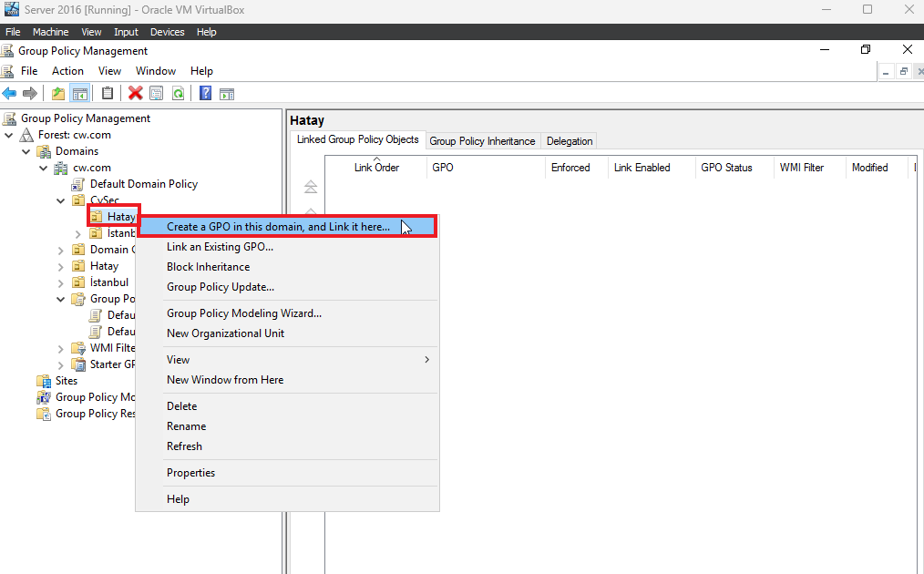924x574 pixels.
Task: Click the Forward arrow toolbar icon
Action: click(29, 93)
